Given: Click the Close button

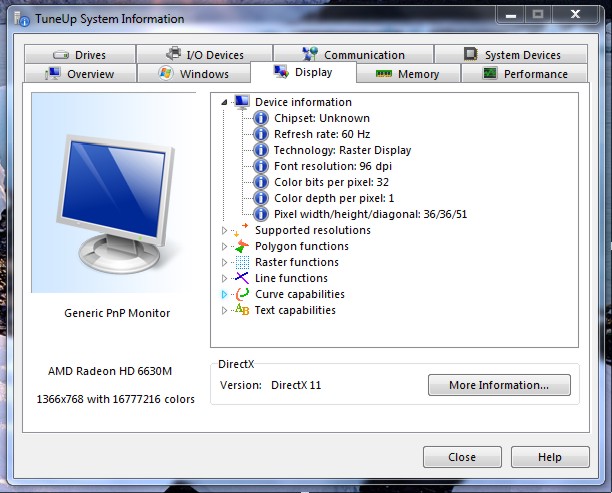Looking at the screenshot, I should tap(462, 457).
